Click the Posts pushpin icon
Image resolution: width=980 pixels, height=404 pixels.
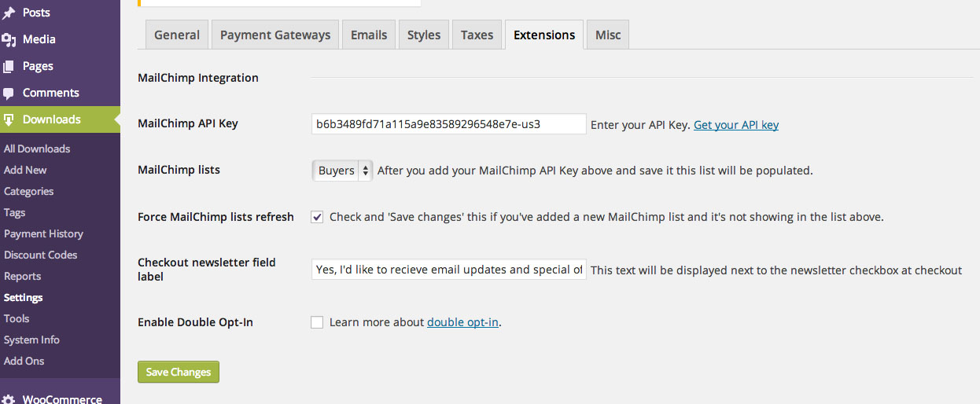point(9,13)
